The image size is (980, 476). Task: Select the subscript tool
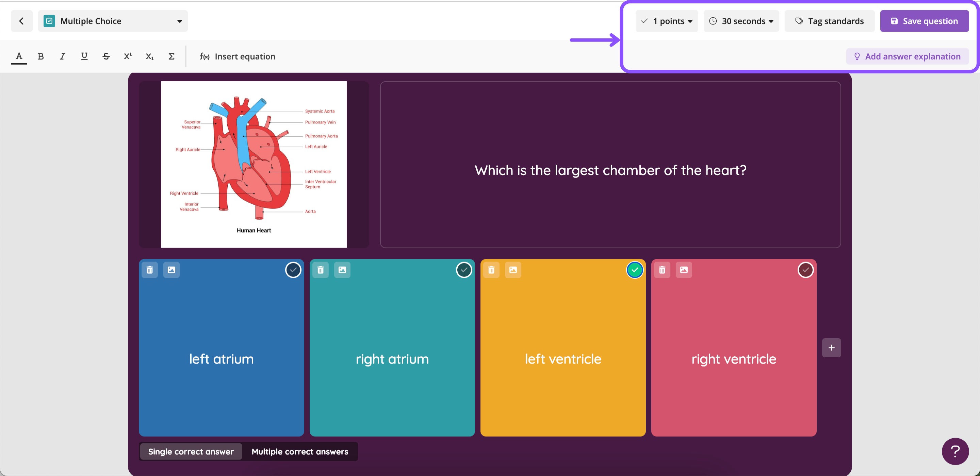pyautogui.click(x=149, y=56)
